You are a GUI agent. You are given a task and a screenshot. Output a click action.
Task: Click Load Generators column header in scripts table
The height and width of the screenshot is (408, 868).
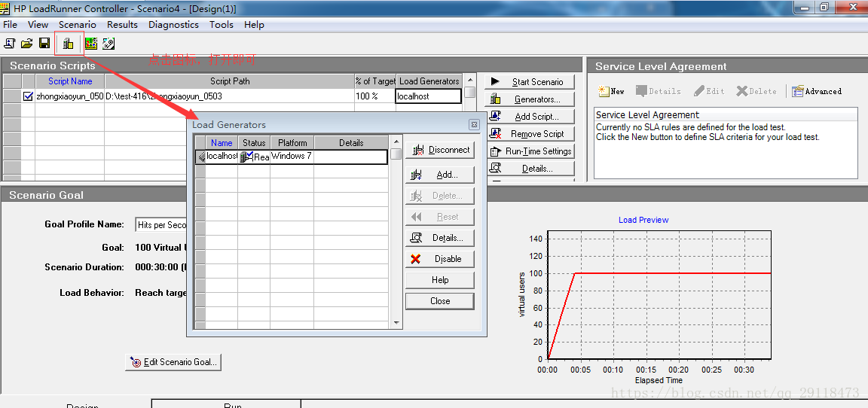(429, 81)
